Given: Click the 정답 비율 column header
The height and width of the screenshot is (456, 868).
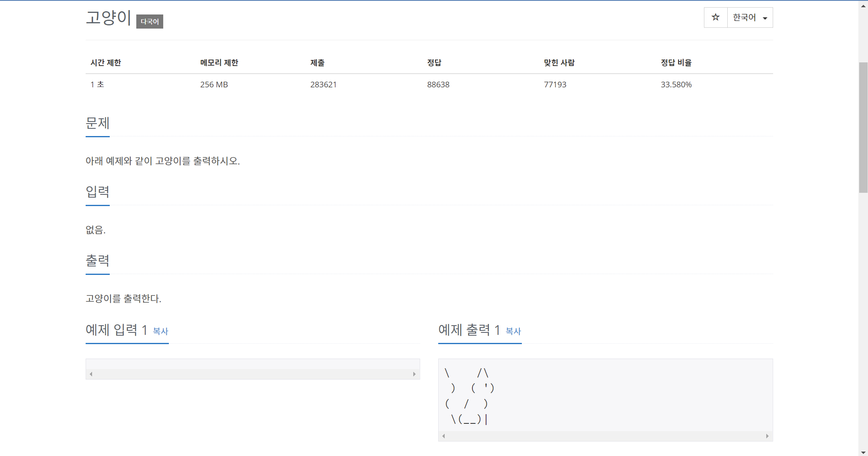Looking at the screenshot, I should click(676, 63).
